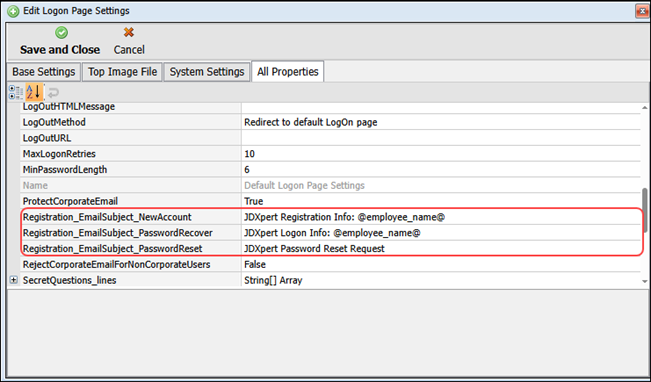Click the MaxLogonRetries value 10
The image size is (651, 382).
[x=250, y=154]
